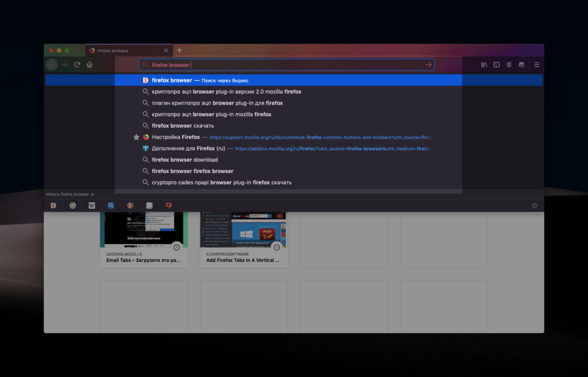Open the 'Email Tabs' addons.mozilla tile
The width and height of the screenshot is (588, 377).
[144, 239]
